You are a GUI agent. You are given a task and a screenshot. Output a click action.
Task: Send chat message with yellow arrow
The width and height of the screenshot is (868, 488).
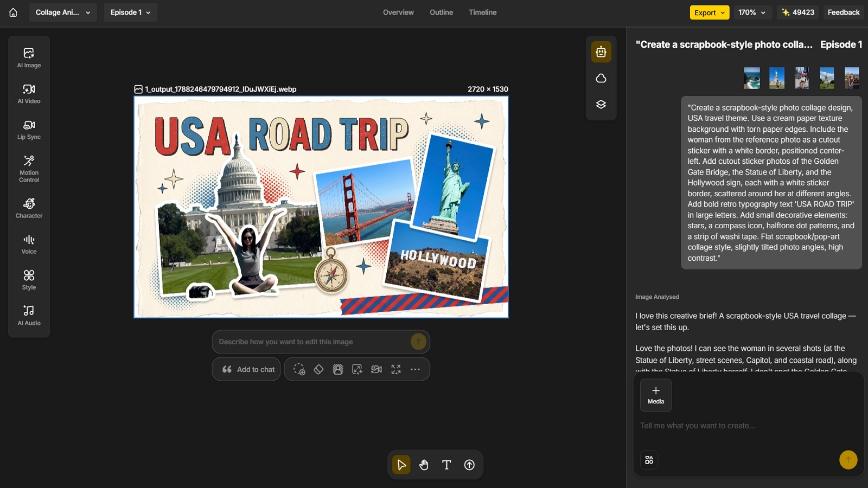(848, 460)
